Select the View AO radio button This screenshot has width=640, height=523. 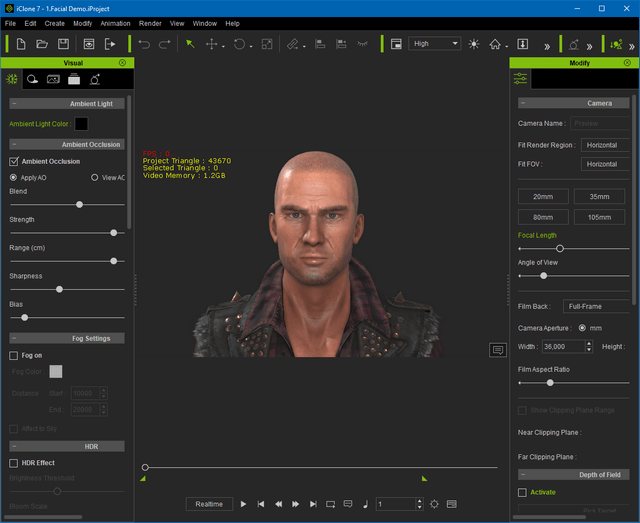click(95, 177)
